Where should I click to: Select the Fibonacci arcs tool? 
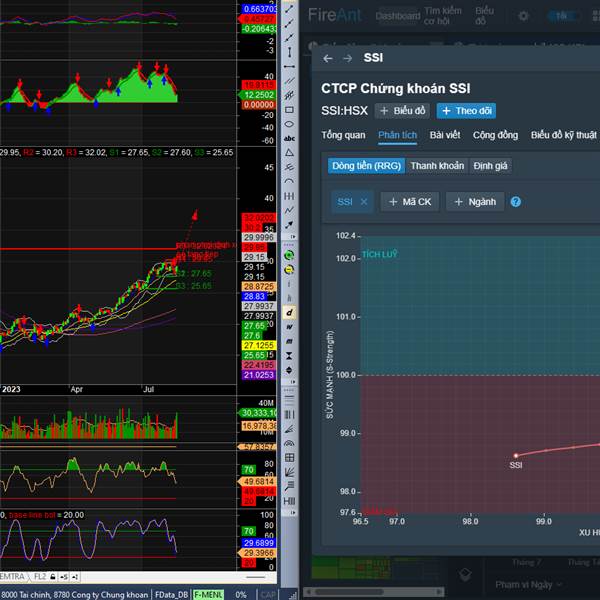[289, 443]
